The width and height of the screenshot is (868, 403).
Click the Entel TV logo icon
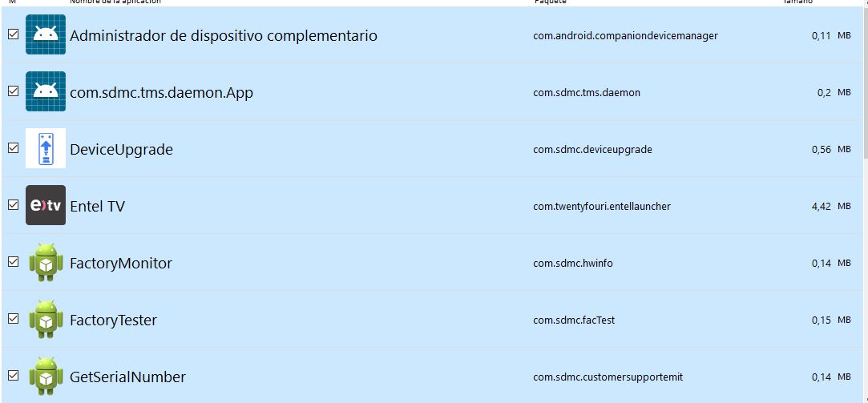tap(46, 206)
